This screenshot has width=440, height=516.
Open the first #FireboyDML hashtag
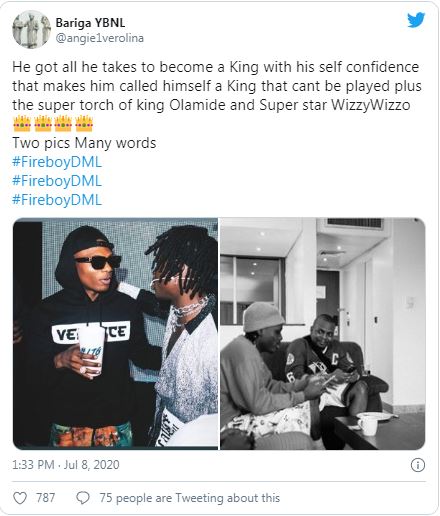[57, 162]
